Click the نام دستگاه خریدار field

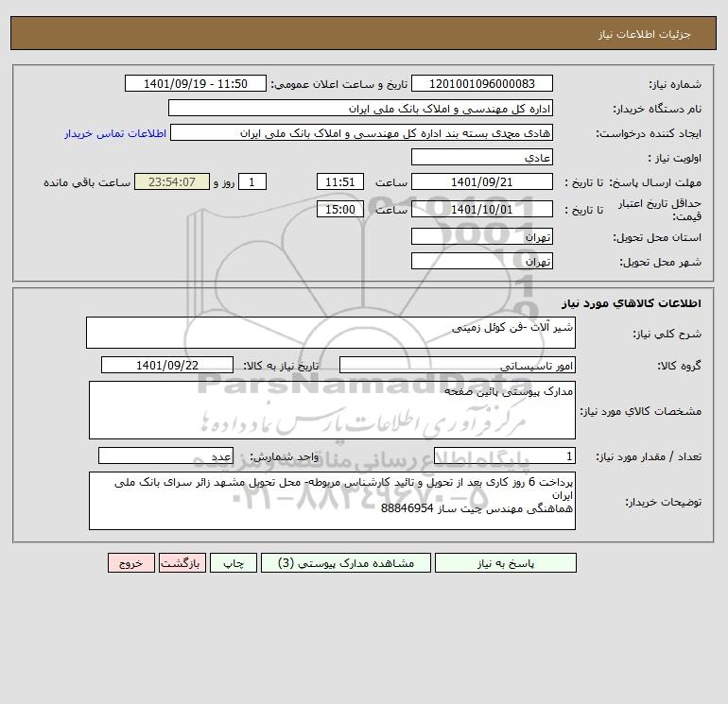(x=360, y=108)
